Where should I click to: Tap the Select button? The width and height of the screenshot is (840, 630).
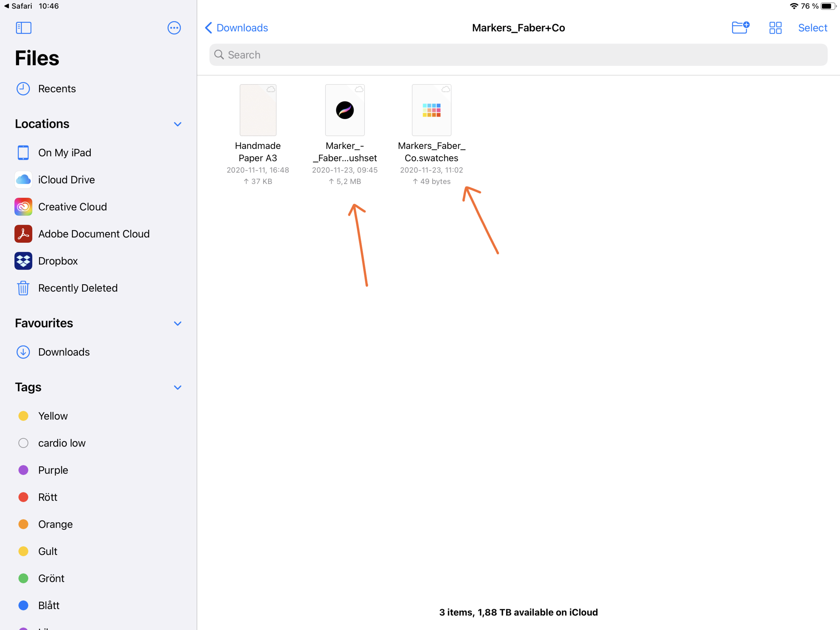click(x=812, y=28)
